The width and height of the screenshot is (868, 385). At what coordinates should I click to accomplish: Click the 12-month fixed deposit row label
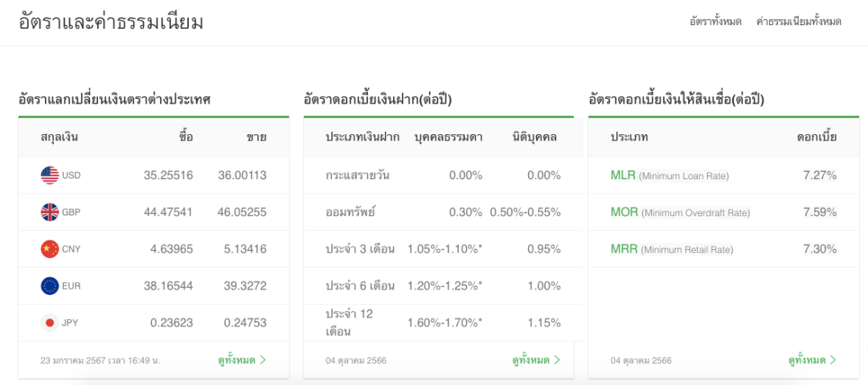tap(350, 322)
